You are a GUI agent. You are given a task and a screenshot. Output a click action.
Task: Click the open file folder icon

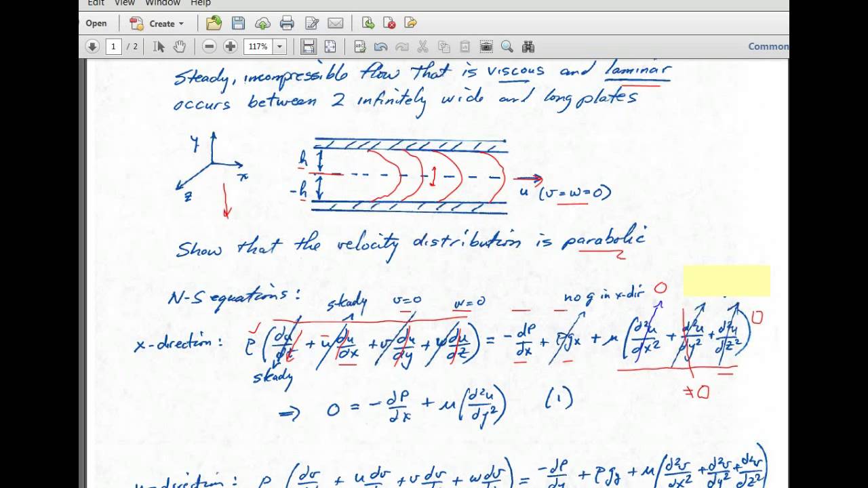(x=214, y=23)
